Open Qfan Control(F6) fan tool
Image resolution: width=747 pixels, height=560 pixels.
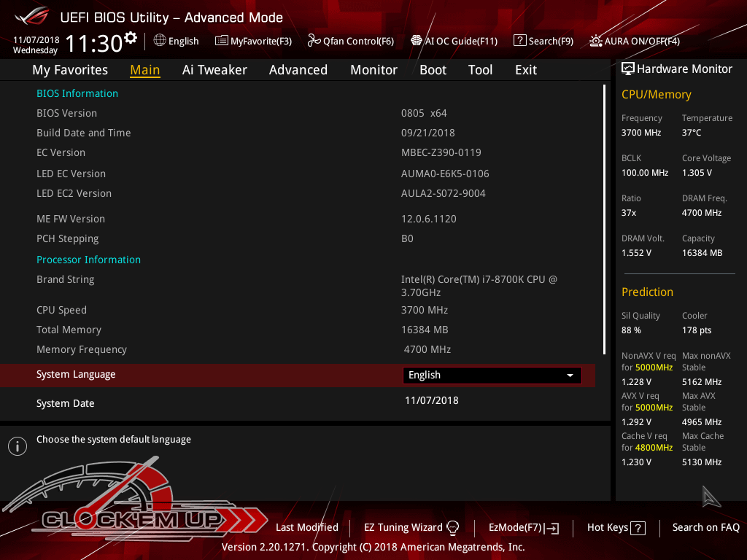pos(350,41)
